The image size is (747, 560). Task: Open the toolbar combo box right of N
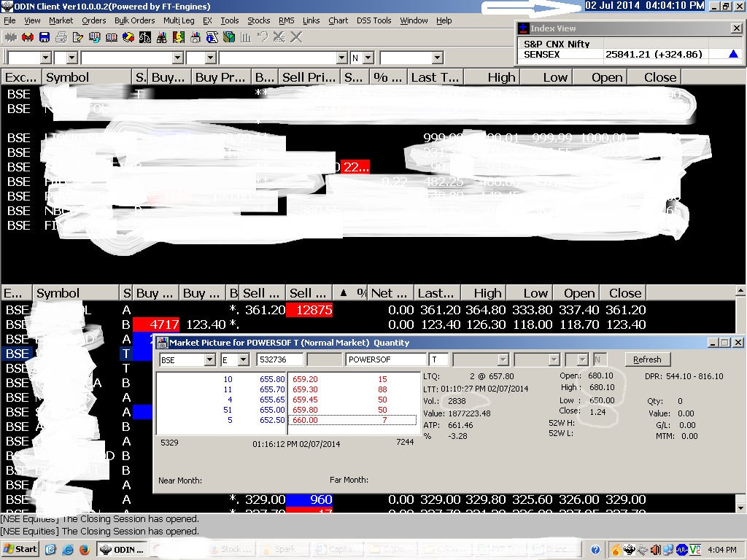pyautogui.click(x=438, y=58)
